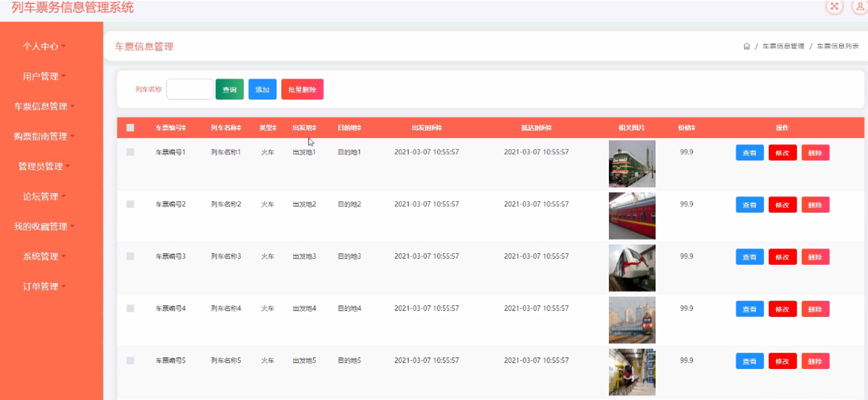Edit 车票编号1 using 修改 button
This screenshot has height=400, width=868.
click(783, 153)
